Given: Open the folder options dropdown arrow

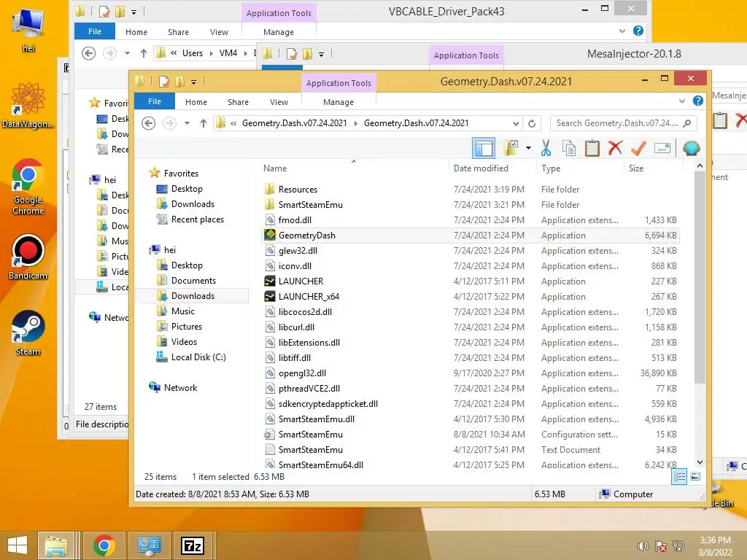Looking at the screenshot, I should click(x=528, y=148).
